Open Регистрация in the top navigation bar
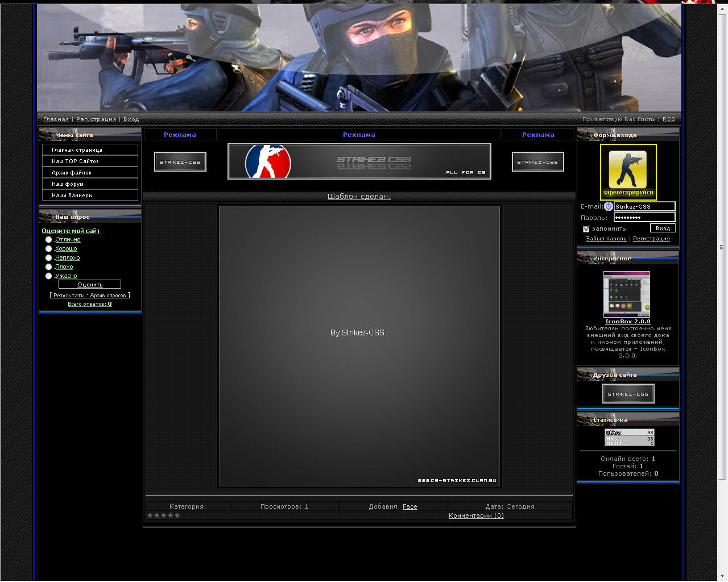Image resolution: width=728 pixels, height=582 pixels. point(96,119)
